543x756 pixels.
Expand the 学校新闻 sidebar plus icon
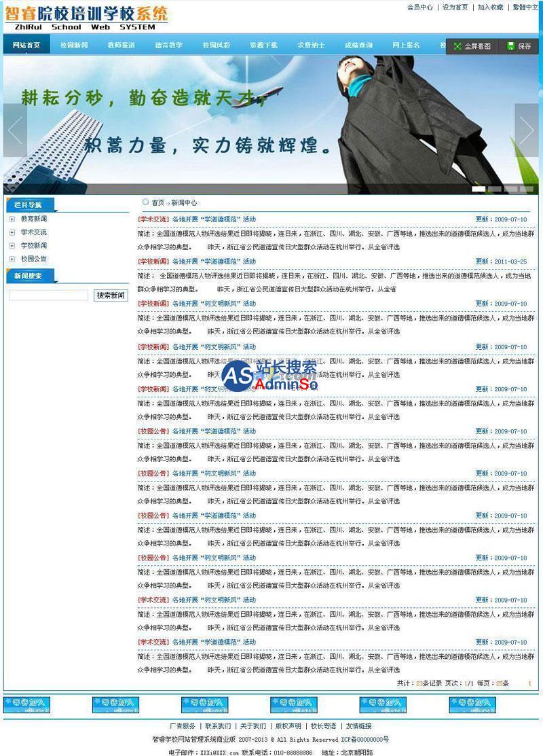click(12, 246)
